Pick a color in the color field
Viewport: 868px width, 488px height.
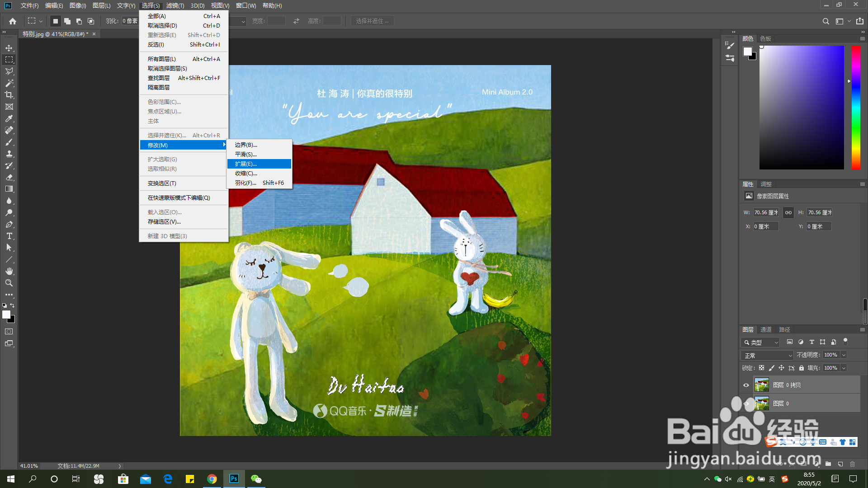click(x=801, y=108)
